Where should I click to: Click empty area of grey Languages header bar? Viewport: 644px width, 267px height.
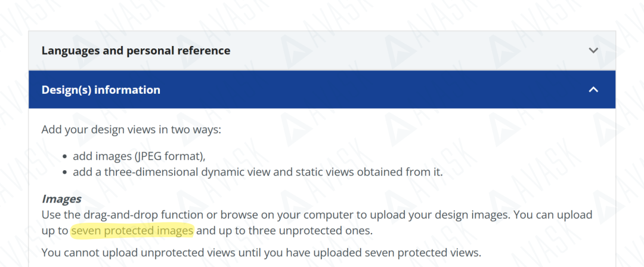388,51
